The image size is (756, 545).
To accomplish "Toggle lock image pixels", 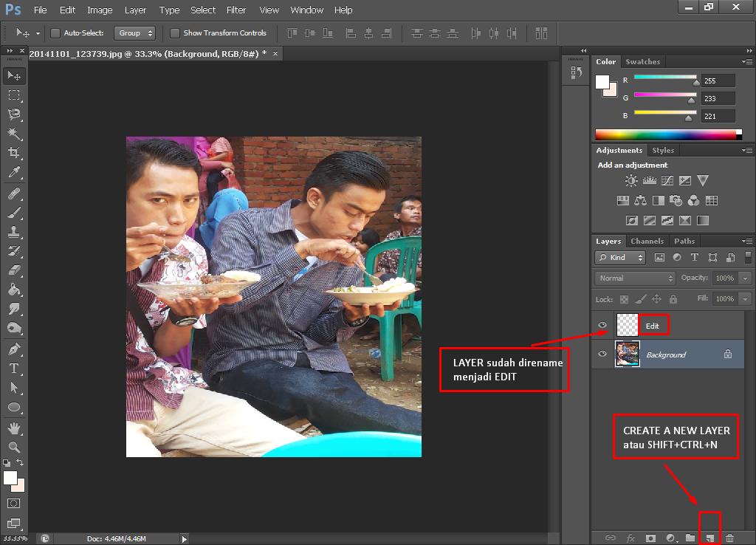I will 640,300.
